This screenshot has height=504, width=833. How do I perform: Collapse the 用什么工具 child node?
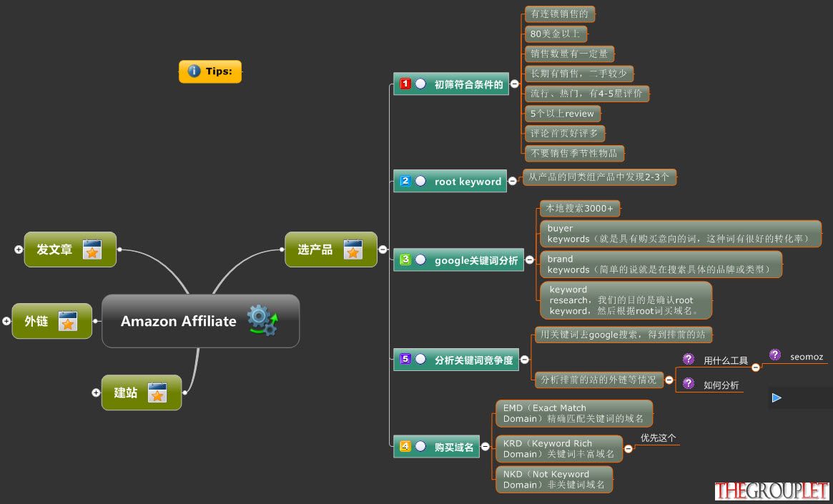click(x=756, y=367)
